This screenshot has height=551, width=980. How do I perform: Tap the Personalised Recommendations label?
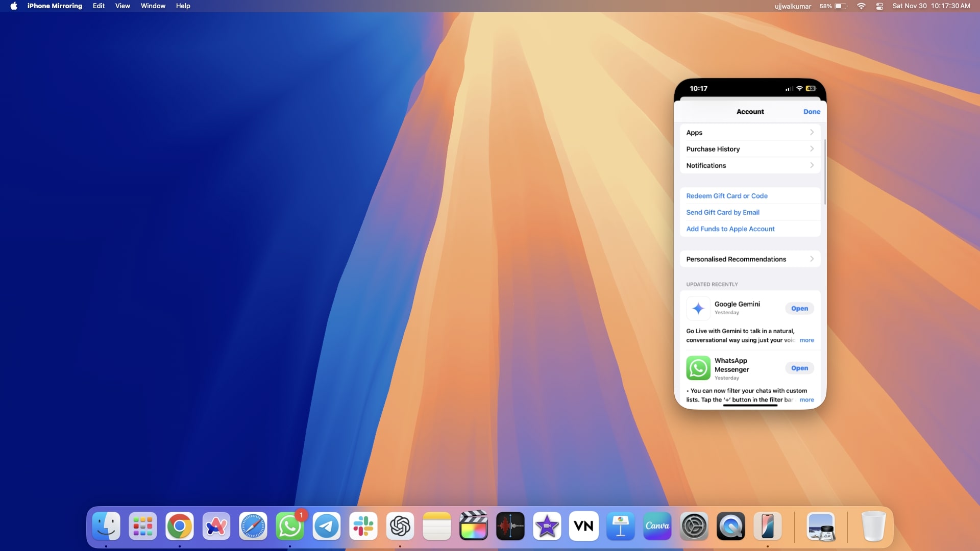click(x=736, y=259)
